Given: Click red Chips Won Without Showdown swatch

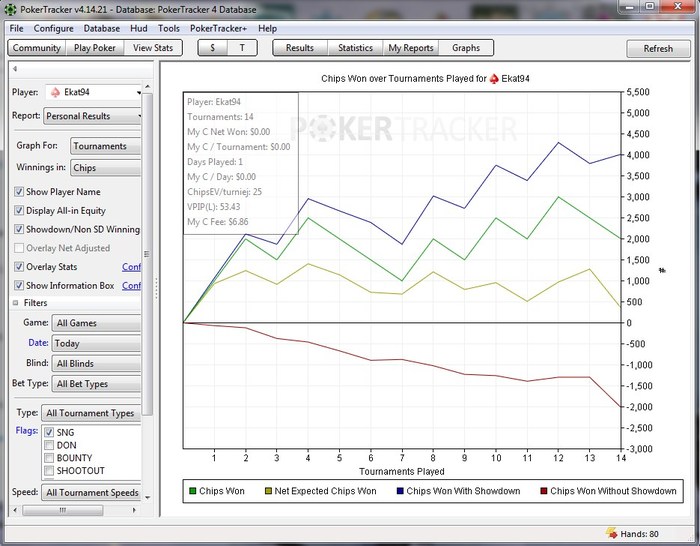Looking at the screenshot, I should tap(544, 491).
